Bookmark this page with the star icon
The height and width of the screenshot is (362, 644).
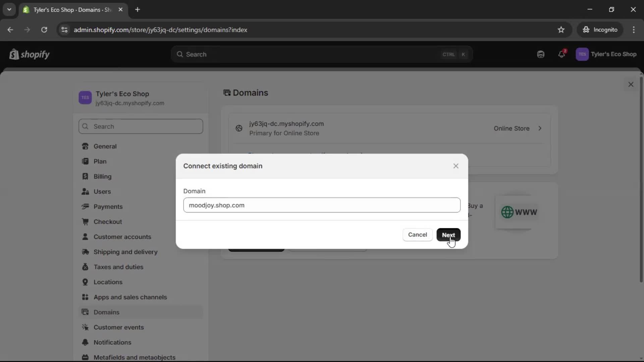[x=561, y=29]
